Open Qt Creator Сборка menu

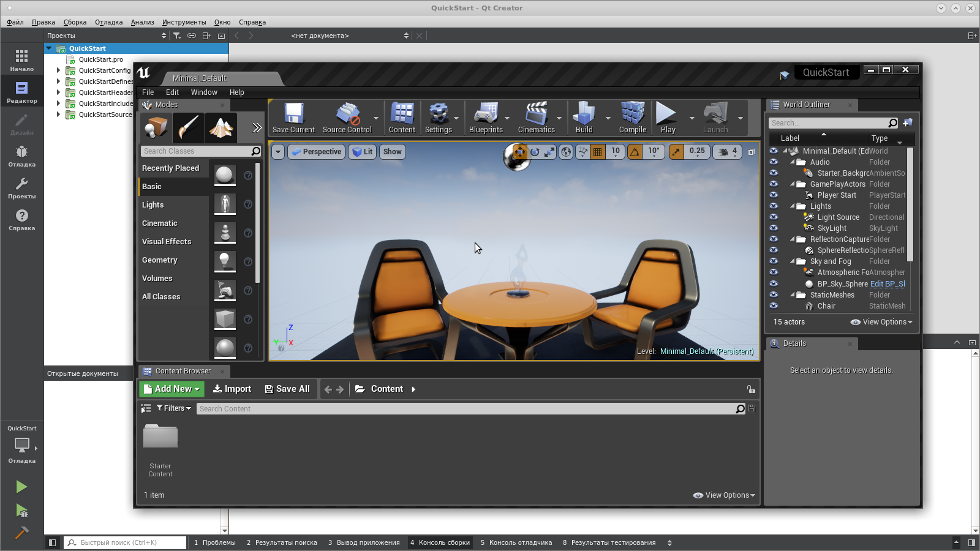pos(75,22)
